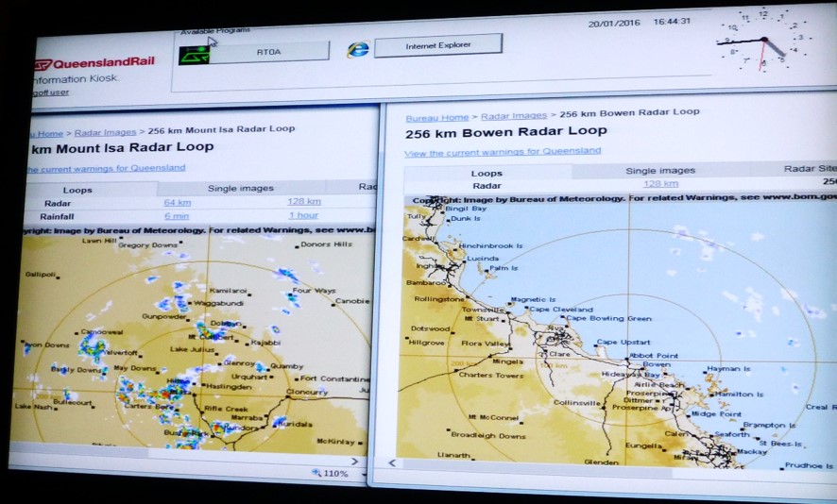Click the 20/01/2016 date display
The height and width of the screenshot is (504, 837).
point(614,24)
